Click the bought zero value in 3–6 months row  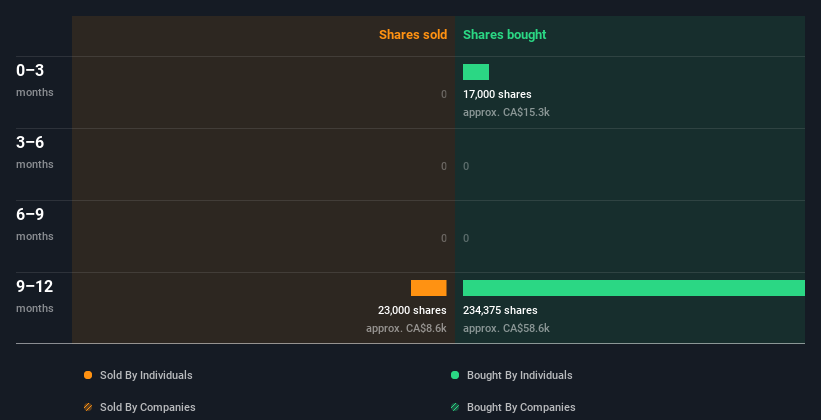click(466, 167)
